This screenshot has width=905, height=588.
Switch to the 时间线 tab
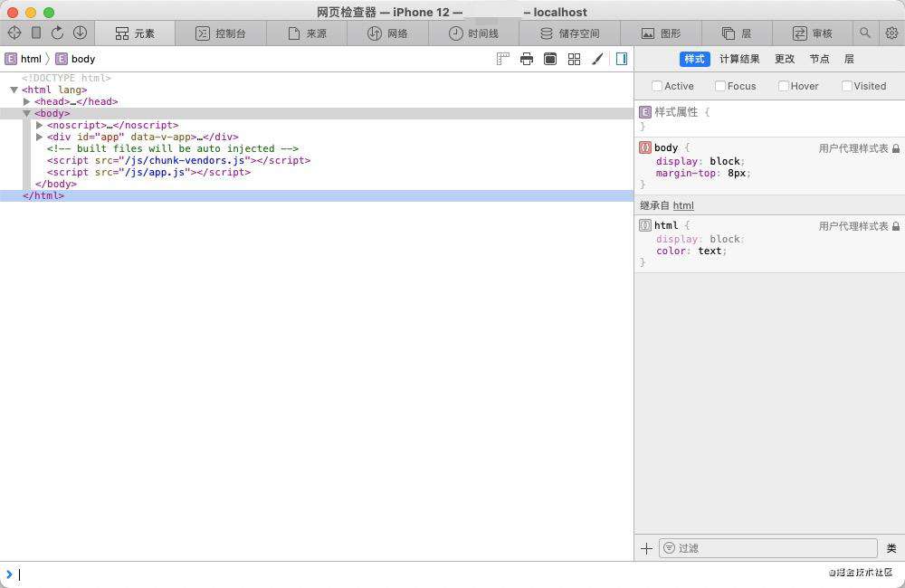[474, 33]
